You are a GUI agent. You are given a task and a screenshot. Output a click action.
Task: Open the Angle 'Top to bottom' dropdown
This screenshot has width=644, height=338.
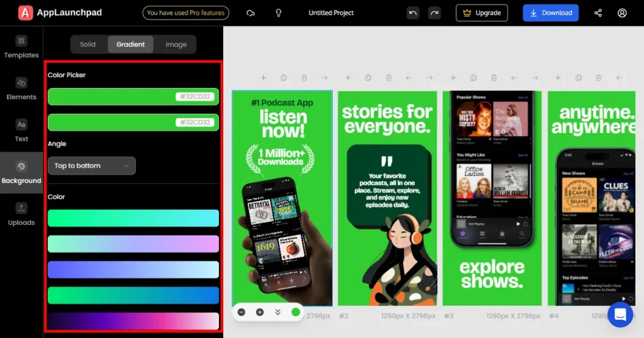(x=92, y=166)
